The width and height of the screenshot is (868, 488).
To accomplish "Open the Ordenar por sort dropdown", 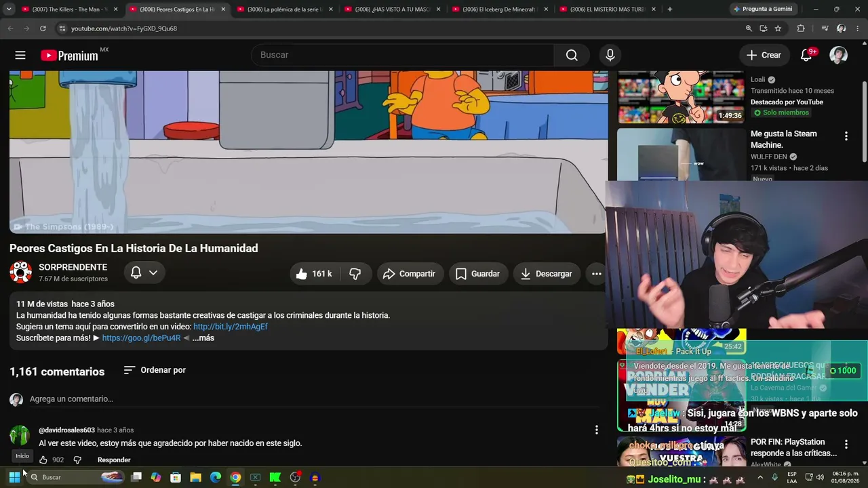I will point(155,370).
